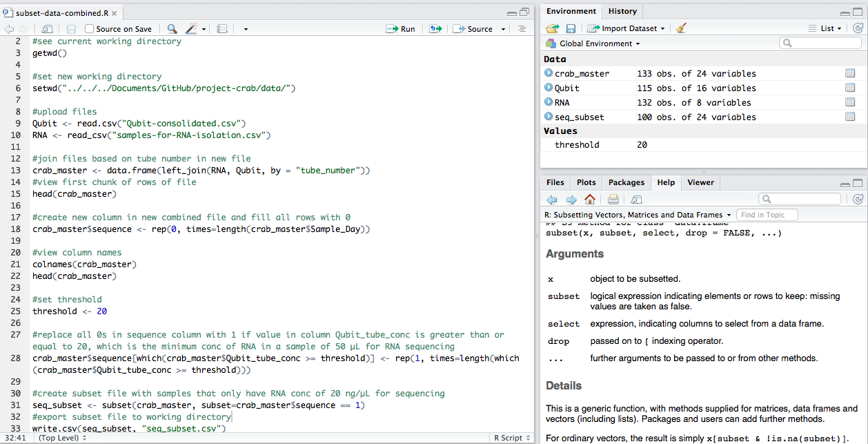
Task: Open the List view mode dropdown
Action: point(825,28)
